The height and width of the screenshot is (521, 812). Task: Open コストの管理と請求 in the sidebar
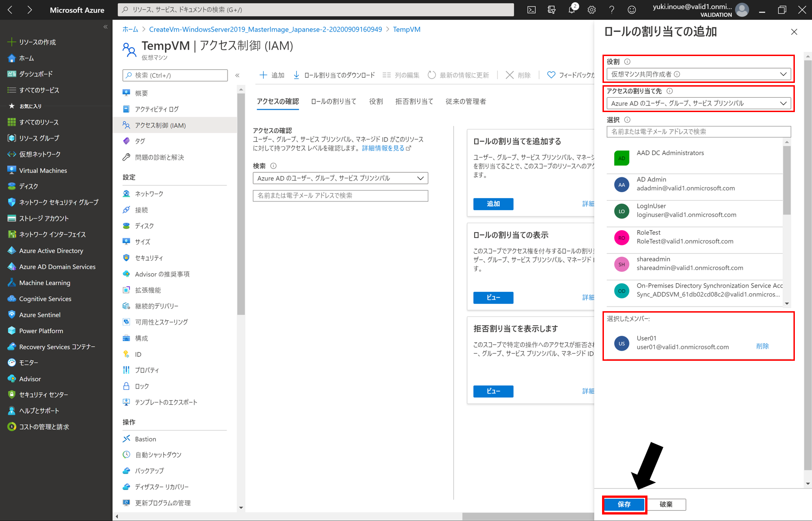tap(38, 427)
